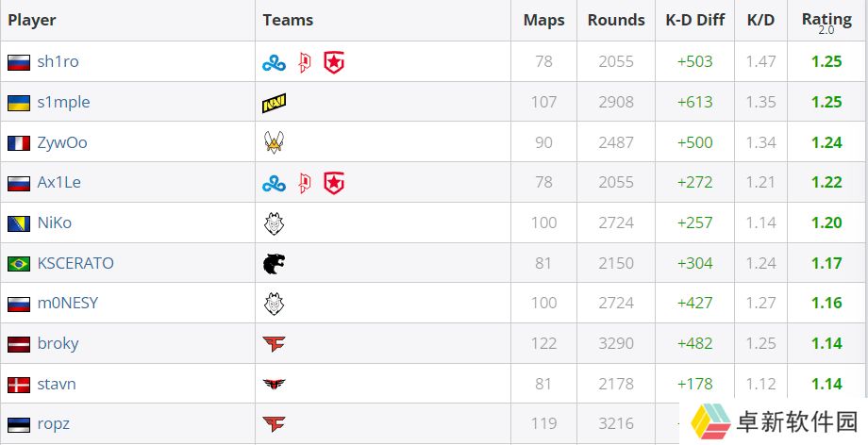Click the G2 logo in NiKo's row

[274, 223]
